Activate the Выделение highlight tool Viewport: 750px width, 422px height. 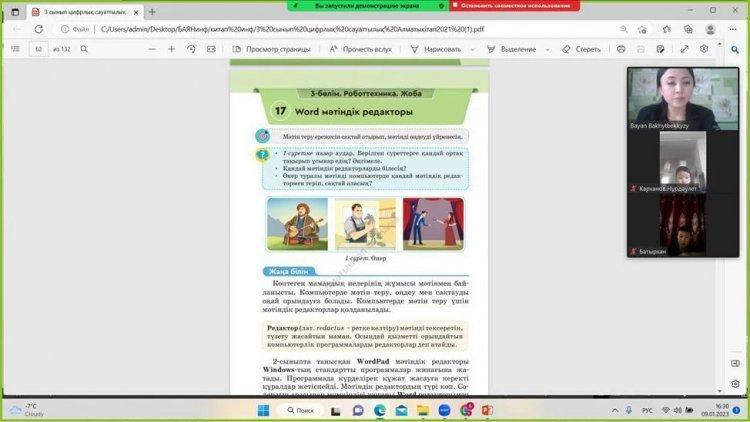pos(511,49)
